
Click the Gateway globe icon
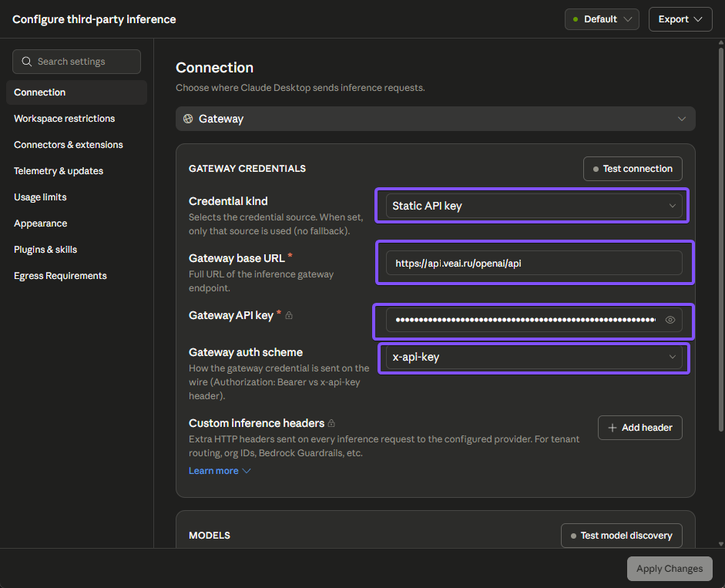(188, 119)
